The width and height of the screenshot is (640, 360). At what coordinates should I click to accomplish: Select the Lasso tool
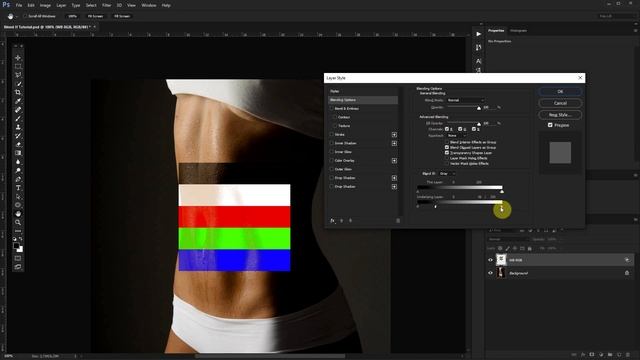point(18,75)
